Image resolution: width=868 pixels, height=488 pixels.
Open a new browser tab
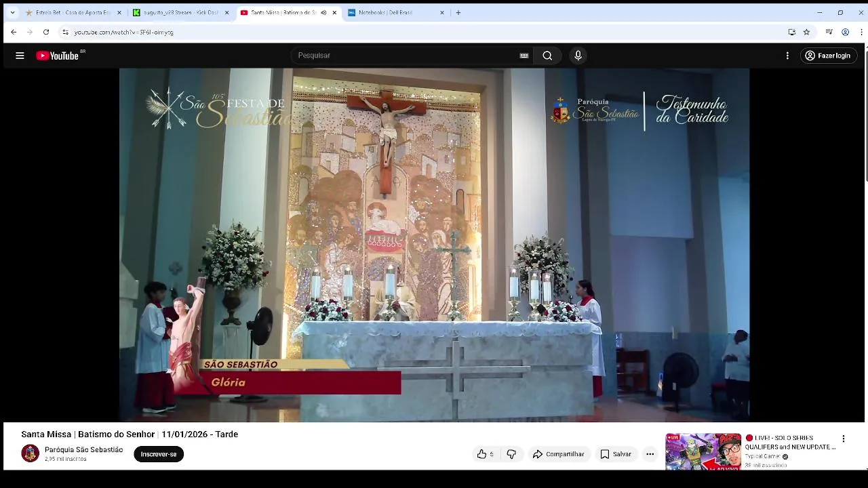point(458,12)
